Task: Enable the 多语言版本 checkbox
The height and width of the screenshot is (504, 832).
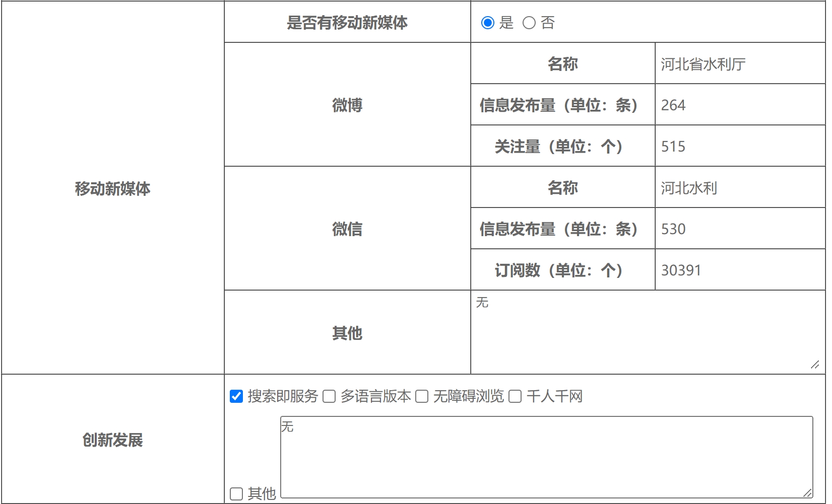Action: (x=329, y=396)
